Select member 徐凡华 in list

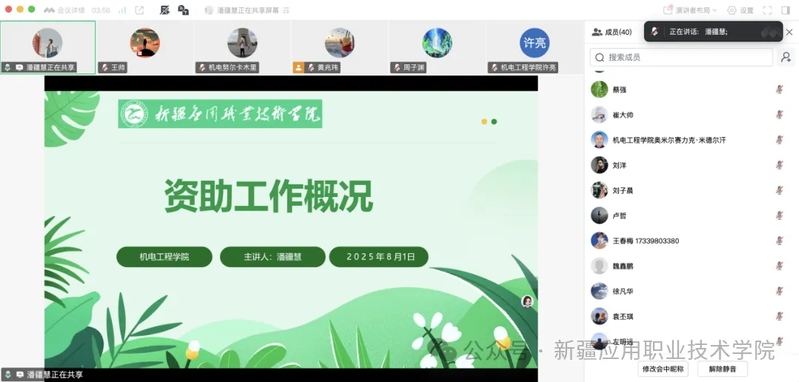click(x=691, y=291)
